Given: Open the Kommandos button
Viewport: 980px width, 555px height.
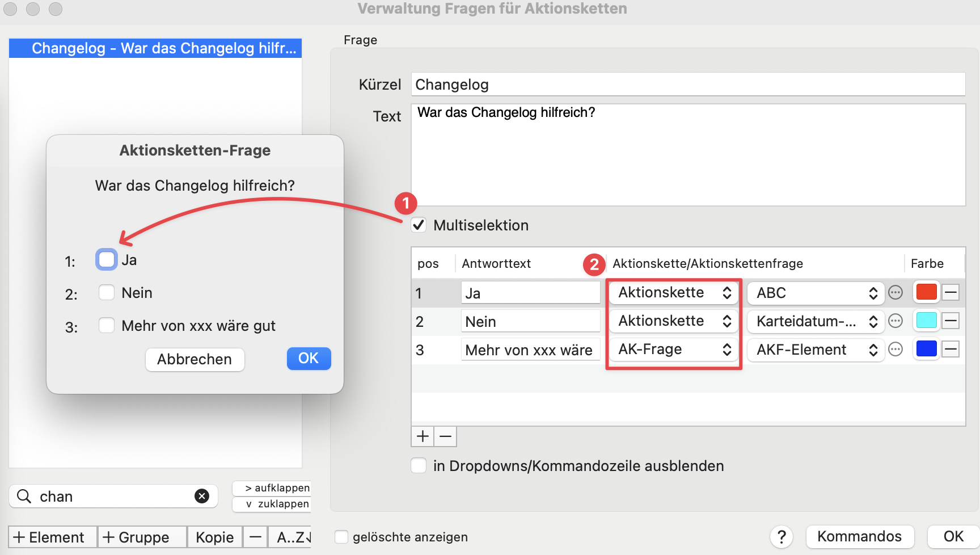Looking at the screenshot, I should 859,536.
